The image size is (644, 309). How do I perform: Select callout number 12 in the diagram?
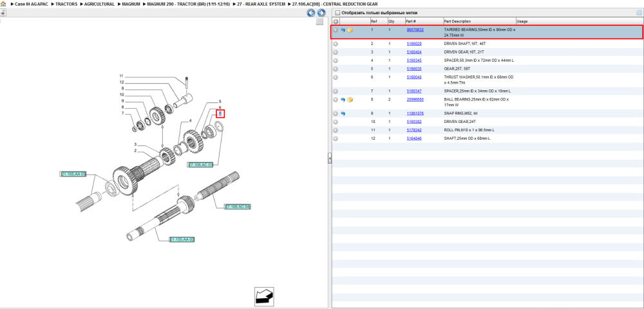[x=122, y=82]
